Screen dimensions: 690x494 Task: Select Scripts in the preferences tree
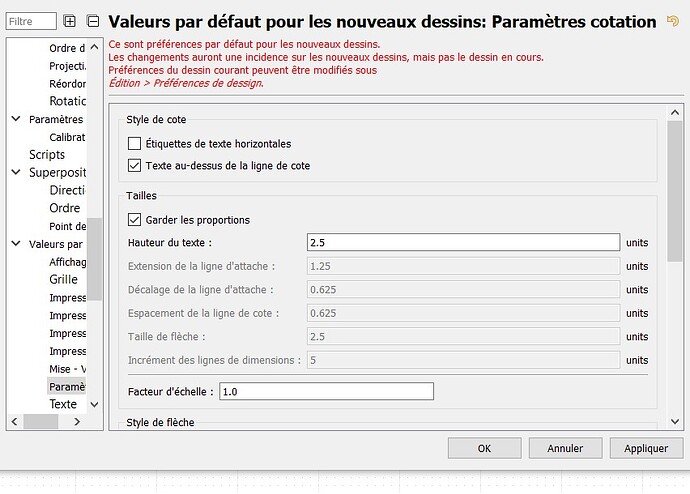(47, 155)
